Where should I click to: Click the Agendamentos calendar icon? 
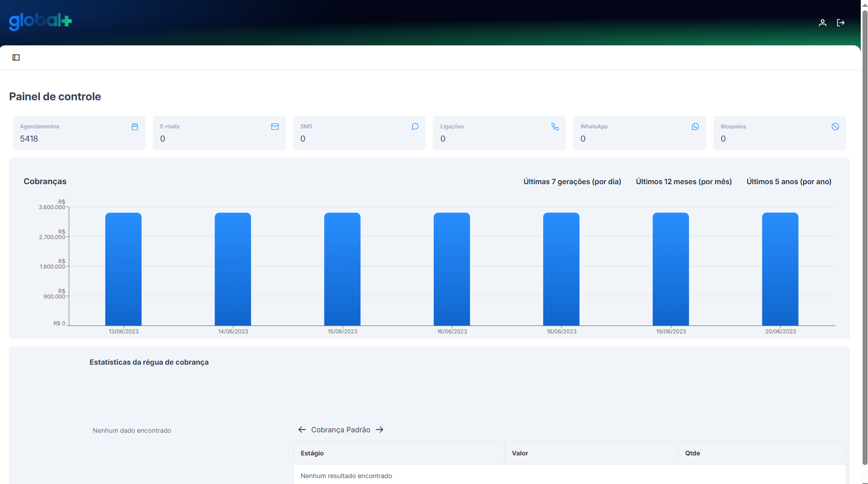pyautogui.click(x=135, y=127)
